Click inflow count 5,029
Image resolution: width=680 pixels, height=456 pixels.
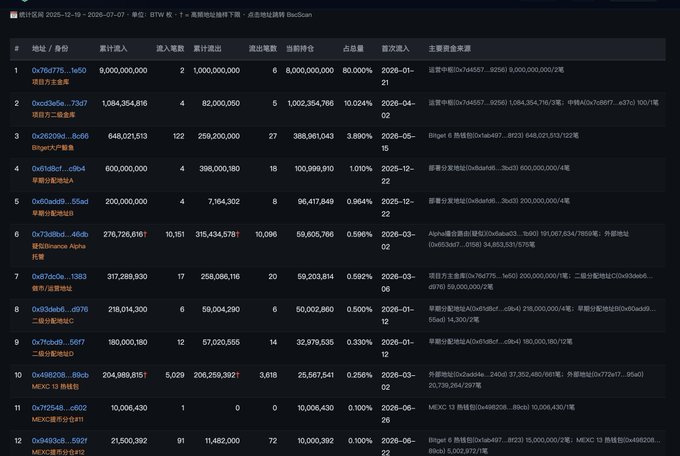(175, 375)
